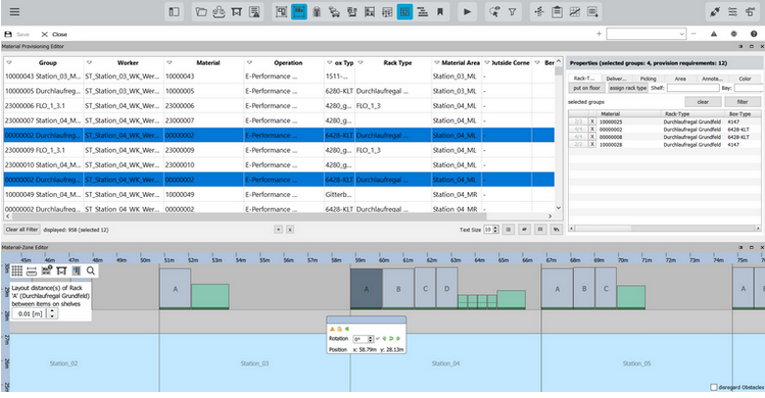This screenshot has height=398, width=765.
Task: Switch to the Rack-T... properties tab
Action: click(584, 78)
